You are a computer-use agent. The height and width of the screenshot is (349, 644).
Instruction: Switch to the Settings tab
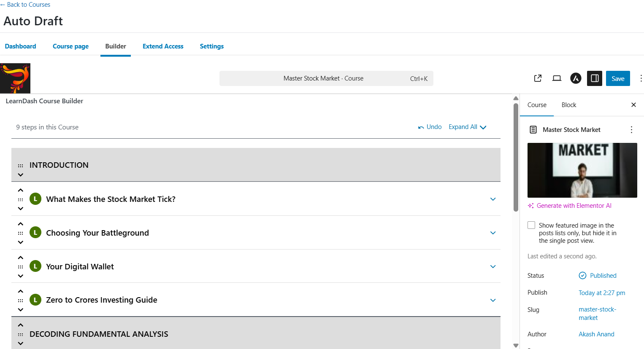pos(211,46)
